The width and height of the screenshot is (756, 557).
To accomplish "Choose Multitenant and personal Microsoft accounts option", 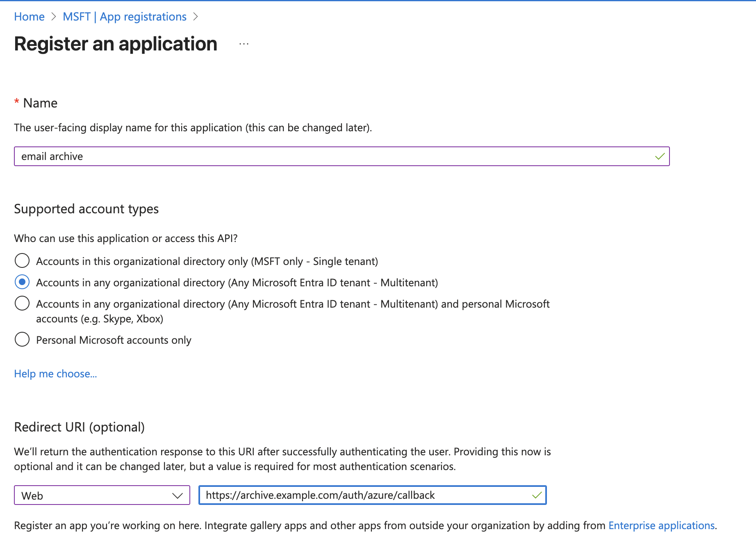I will point(22,304).
